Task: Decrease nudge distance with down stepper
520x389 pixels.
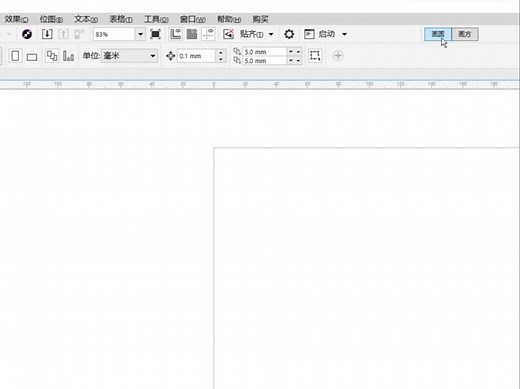Action: point(221,59)
